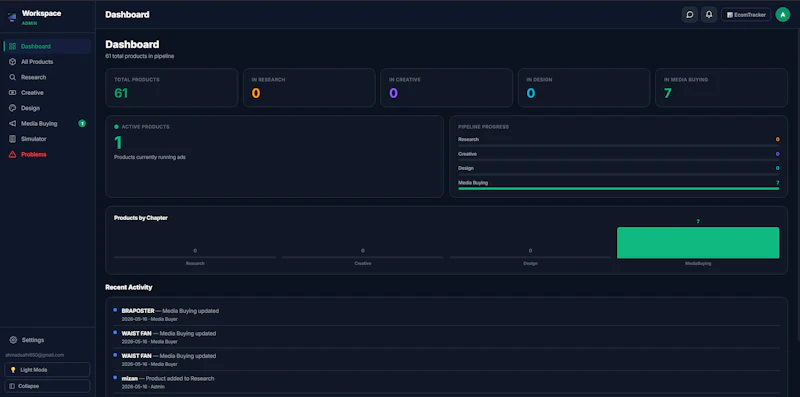
Task: Click the BRAPOSTER activity entry
Action: pos(446,314)
